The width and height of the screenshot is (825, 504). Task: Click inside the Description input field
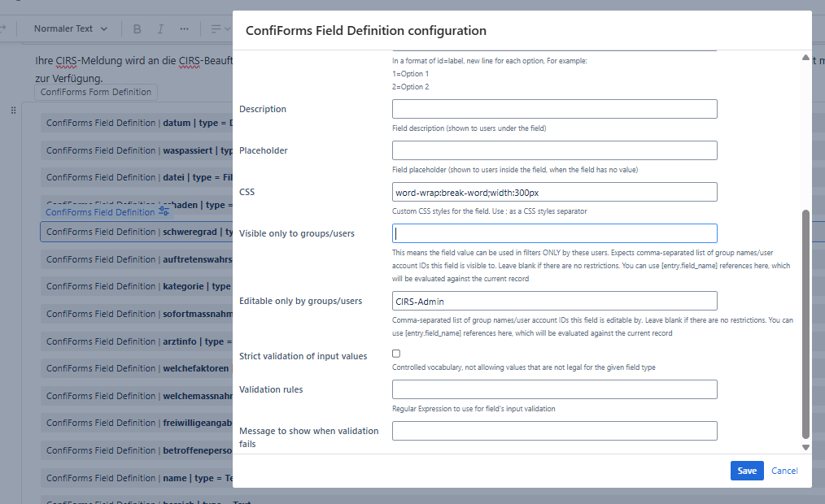click(x=554, y=108)
